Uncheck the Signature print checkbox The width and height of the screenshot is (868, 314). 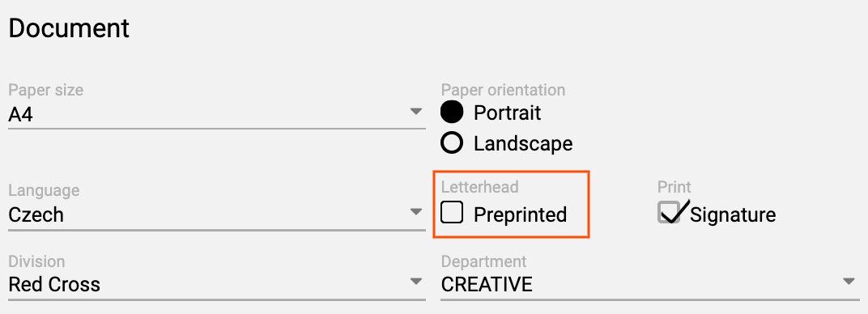pos(670,212)
